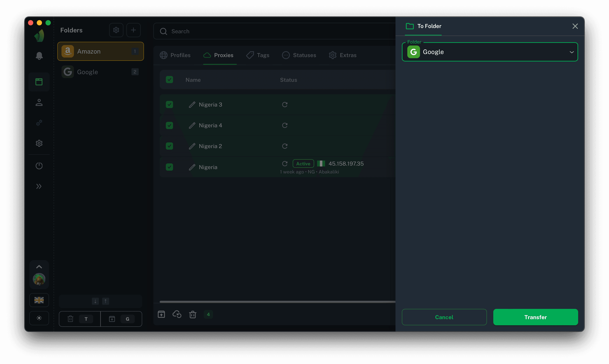Screen dimensions: 609x364
Task: Open the Folder dropdown showing Google
Action: point(490,52)
